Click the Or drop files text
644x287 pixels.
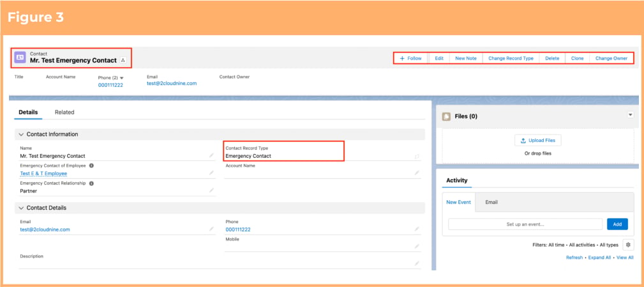tap(538, 153)
